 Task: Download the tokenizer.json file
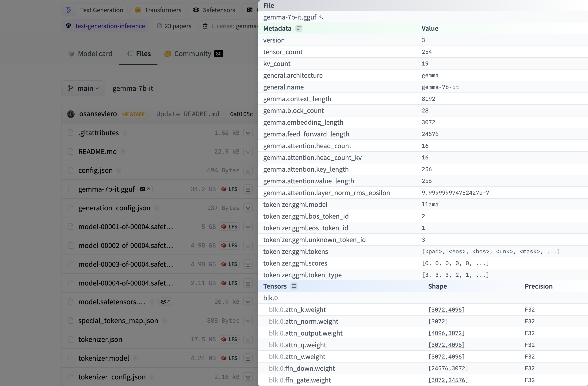coord(248,339)
